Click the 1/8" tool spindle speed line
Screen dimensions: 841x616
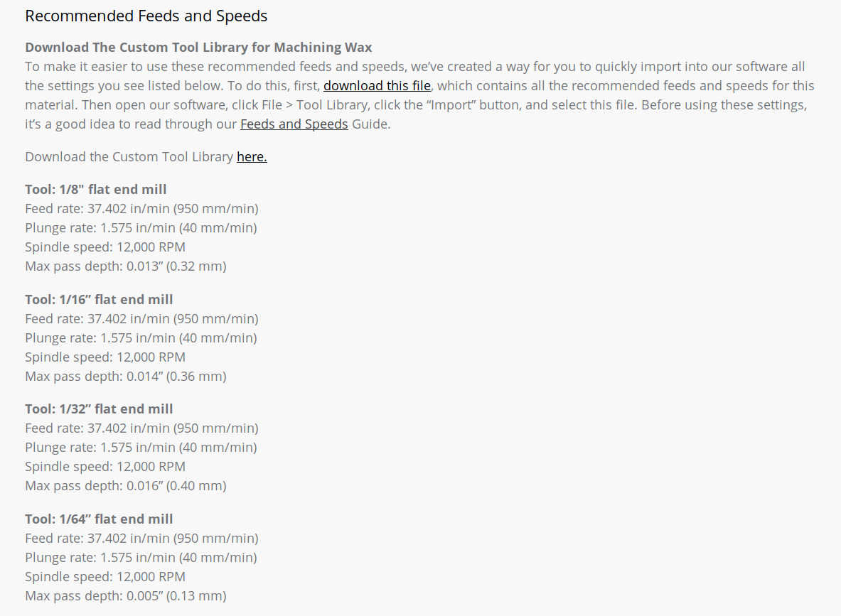105,247
